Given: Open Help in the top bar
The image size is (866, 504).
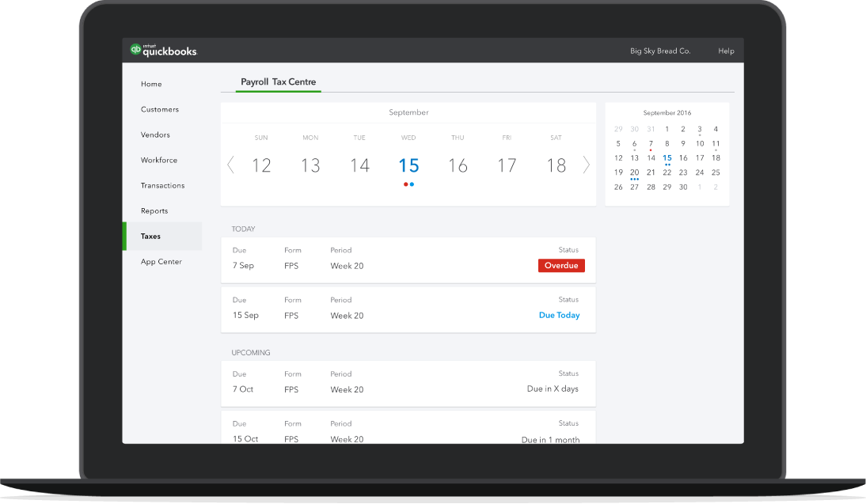Looking at the screenshot, I should click(726, 51).
